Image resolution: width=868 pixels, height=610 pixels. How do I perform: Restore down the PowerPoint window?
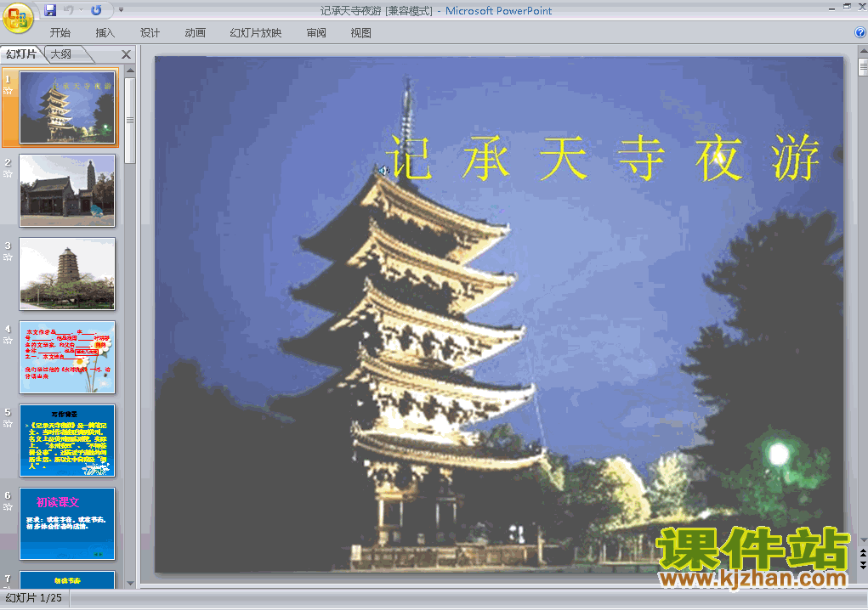(847, 7)
